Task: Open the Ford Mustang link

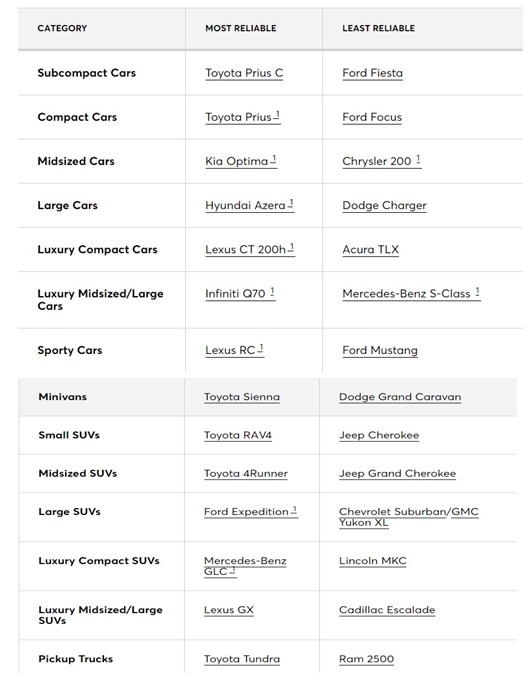Action: (380, 350)
